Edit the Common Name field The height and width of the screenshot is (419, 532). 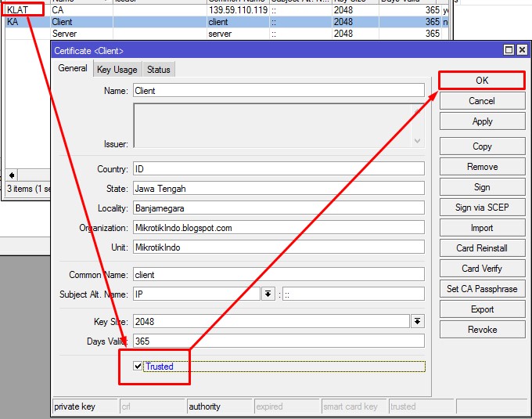279,274
